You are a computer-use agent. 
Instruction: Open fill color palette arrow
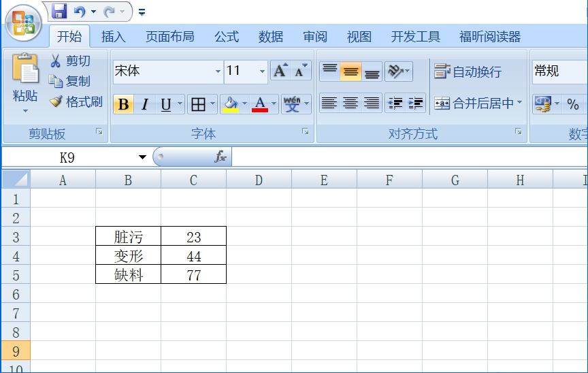pyautogui.click(x=244, y=103)
